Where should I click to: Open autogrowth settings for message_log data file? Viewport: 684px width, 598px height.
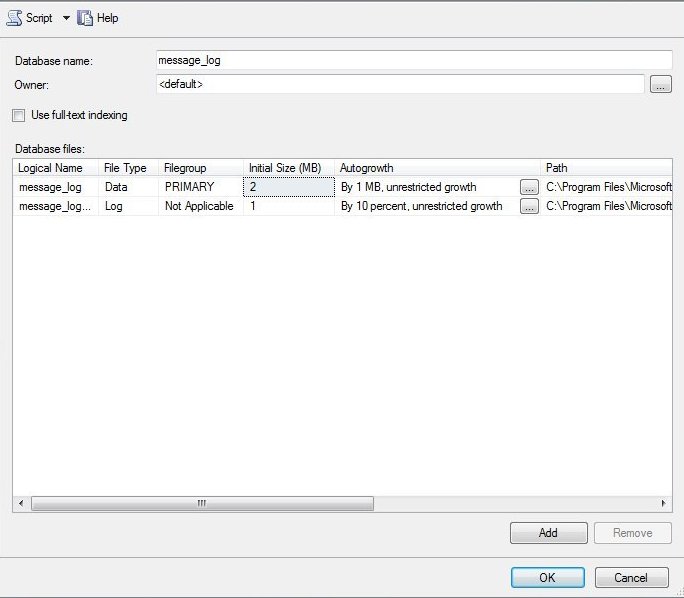point(529,187)
